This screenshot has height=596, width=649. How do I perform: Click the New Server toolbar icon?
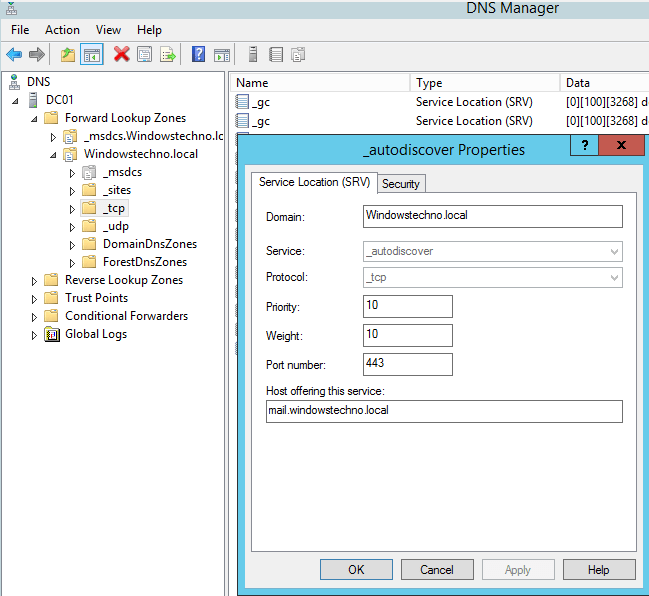[x=253, y=54]
